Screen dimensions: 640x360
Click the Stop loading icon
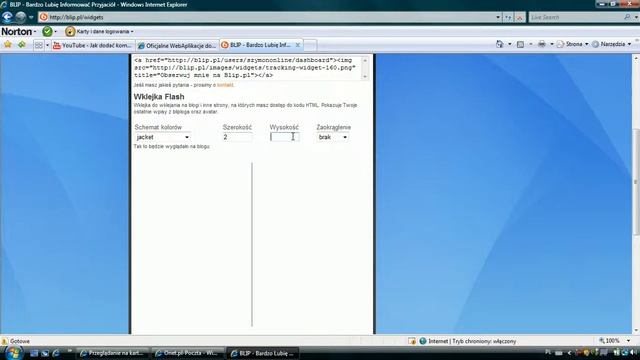[520, 17]
